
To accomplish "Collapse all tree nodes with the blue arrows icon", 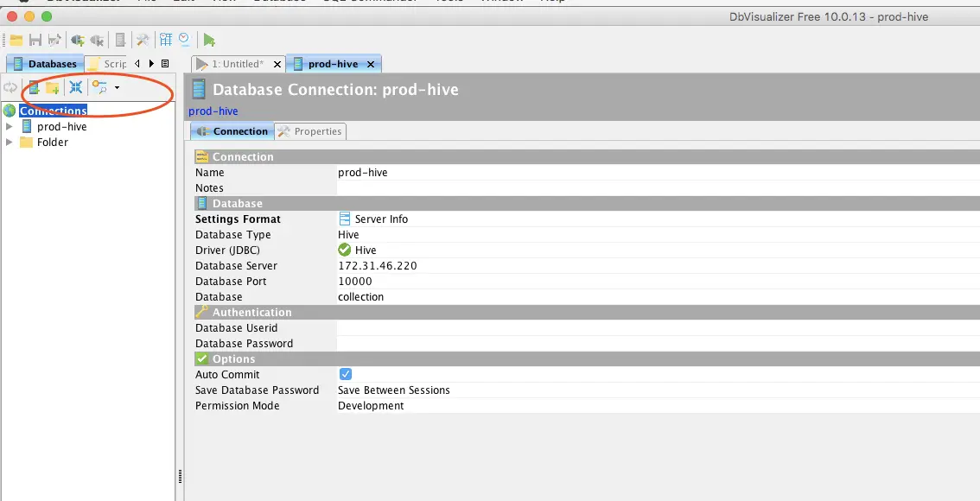I will [x=76, y=87].
